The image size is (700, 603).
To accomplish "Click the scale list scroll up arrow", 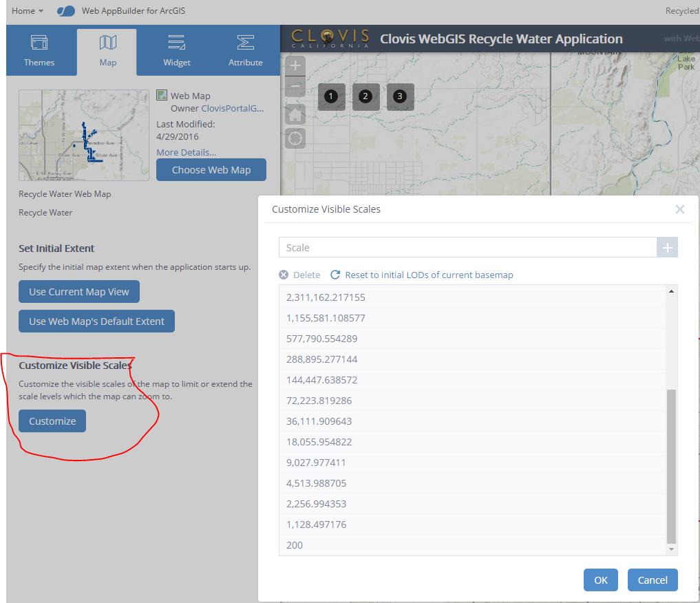I will 671,291.
